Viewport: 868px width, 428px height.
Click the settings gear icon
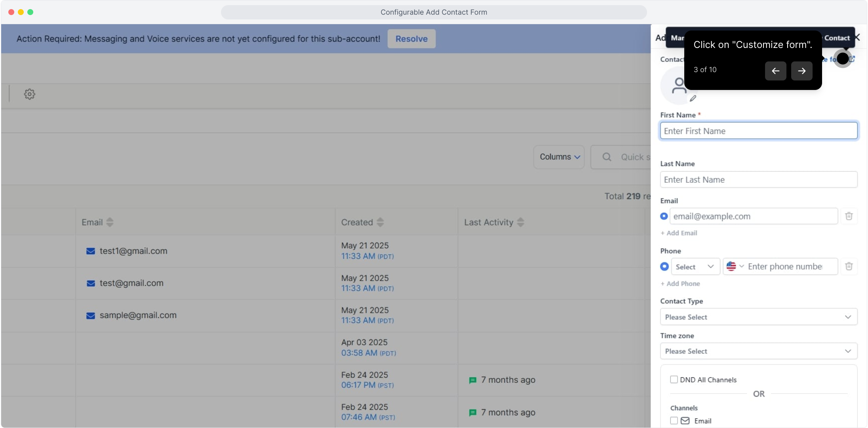tap(30, 94)
